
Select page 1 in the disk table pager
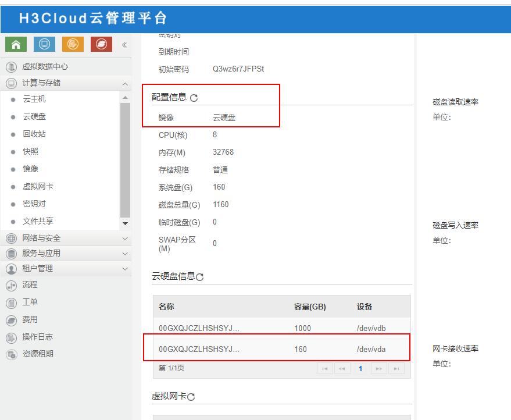360,368
